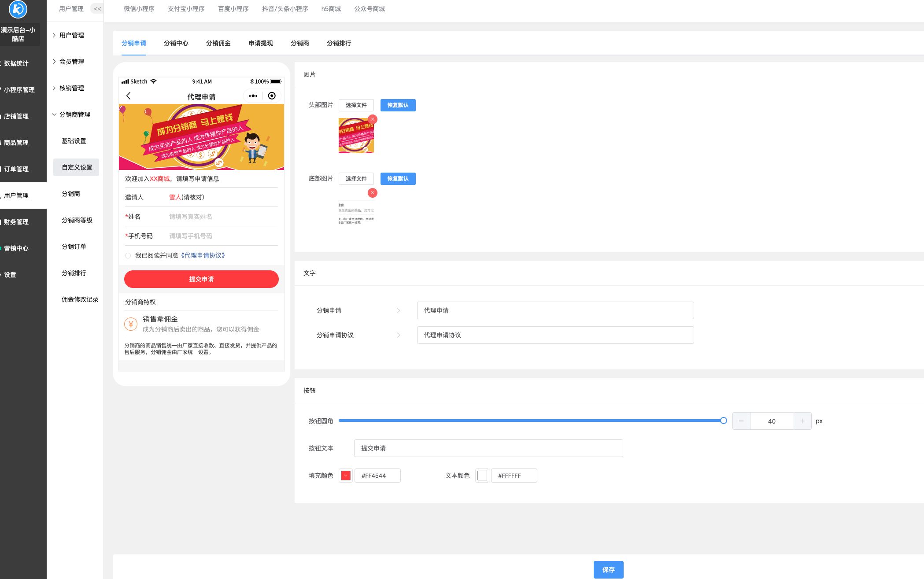This screenshot has width=924, height=579.
Task: Switch to the 分销佣金 tab
Action: [218, 43]
